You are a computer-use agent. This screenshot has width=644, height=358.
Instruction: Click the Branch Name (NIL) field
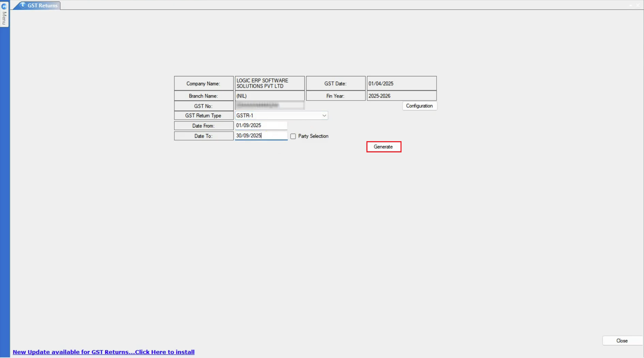[269, 96]
